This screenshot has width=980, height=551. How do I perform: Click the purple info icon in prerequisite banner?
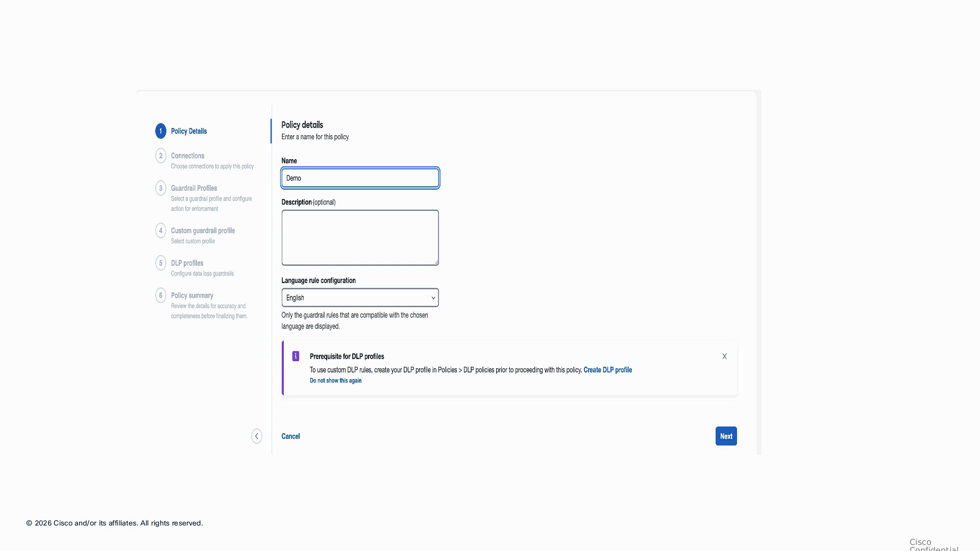(x=296, y=356)
